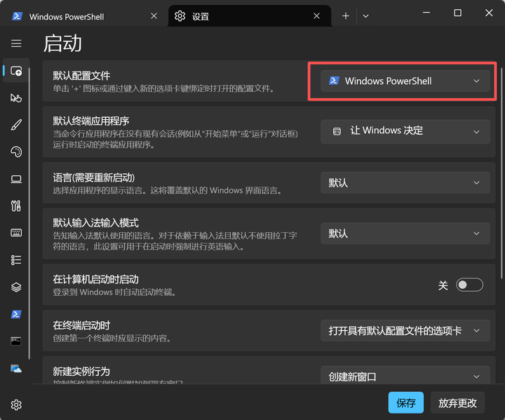This screenshot has height=420, width=505.
Task: Open JSON file via bottom gear icon
Action: point(16,405)
